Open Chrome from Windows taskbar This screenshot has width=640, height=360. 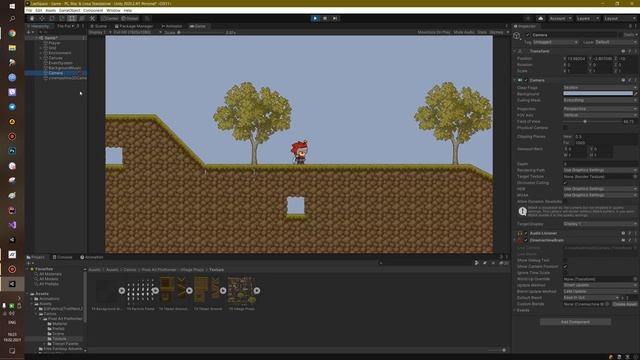(12, 33)
